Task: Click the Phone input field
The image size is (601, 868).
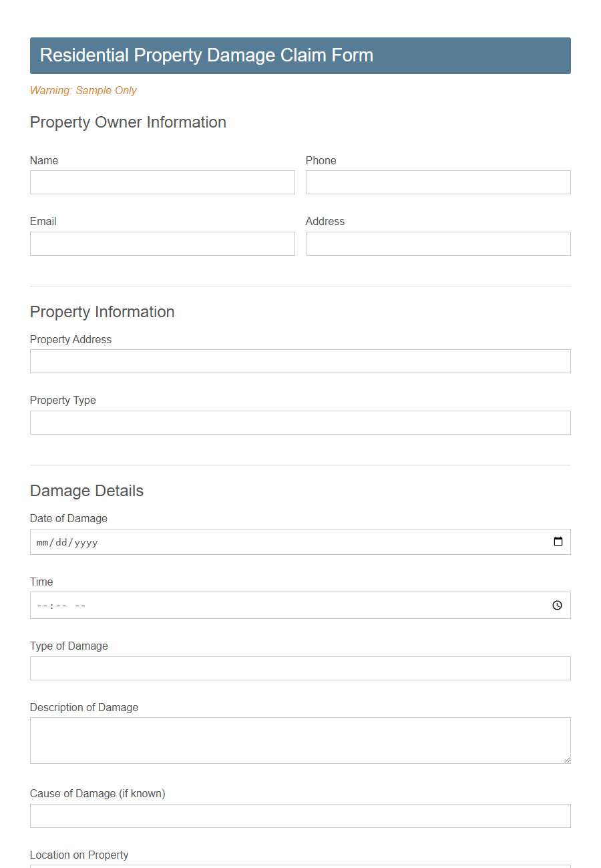Action: (437, 182)
